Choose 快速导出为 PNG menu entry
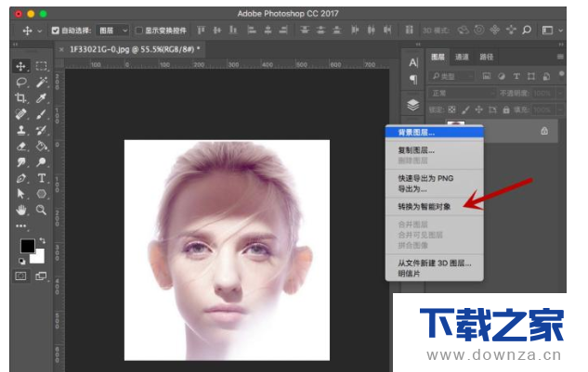588x372 pixels. coord(434,178)
